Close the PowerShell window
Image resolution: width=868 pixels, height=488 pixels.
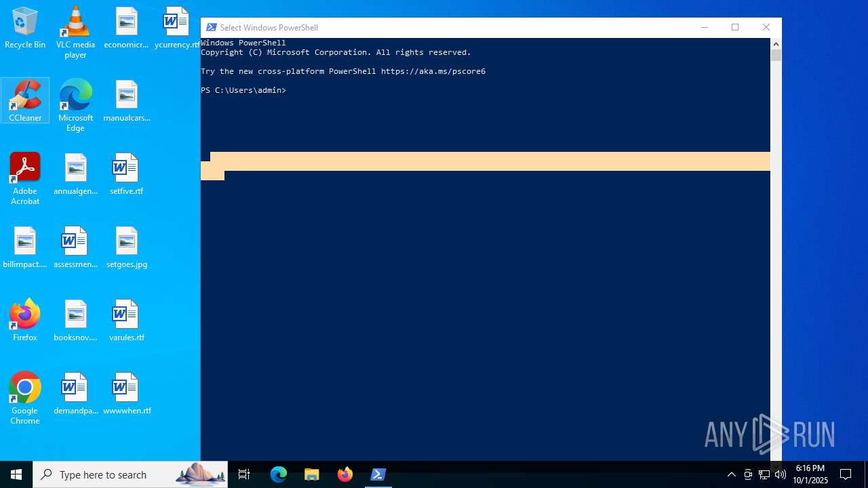[x=766, y=27]
